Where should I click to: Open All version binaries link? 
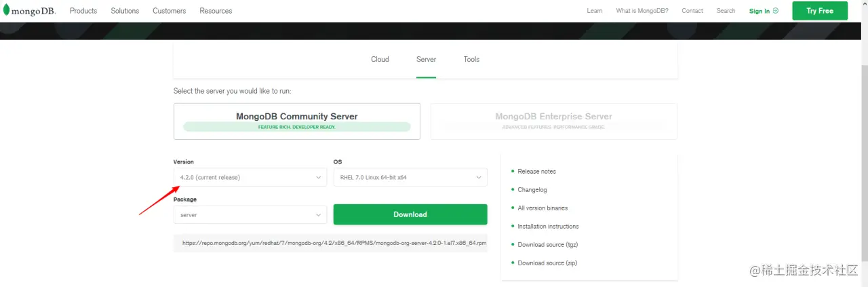click(x=542, y=208)
